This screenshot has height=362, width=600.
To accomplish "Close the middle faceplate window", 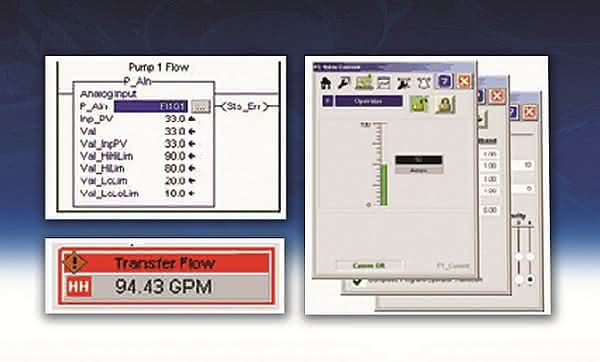I will pyautogui.click(x=497, y=96).
